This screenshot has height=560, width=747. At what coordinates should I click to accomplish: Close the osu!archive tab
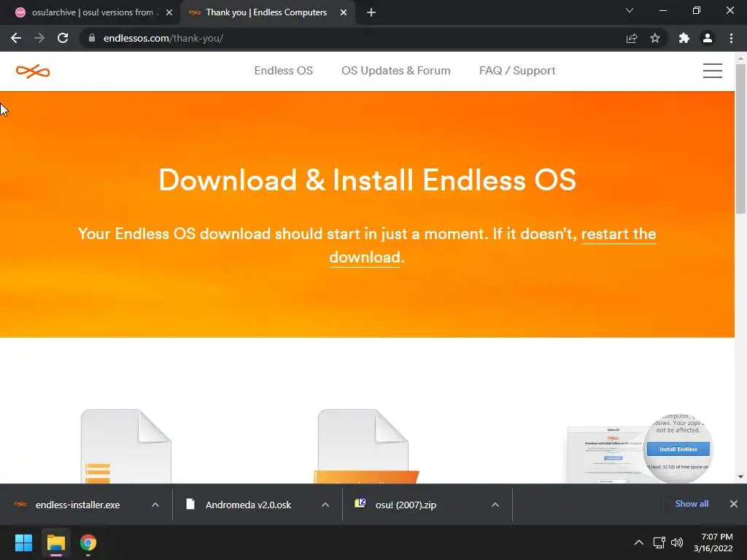click(x=169, y=12)
